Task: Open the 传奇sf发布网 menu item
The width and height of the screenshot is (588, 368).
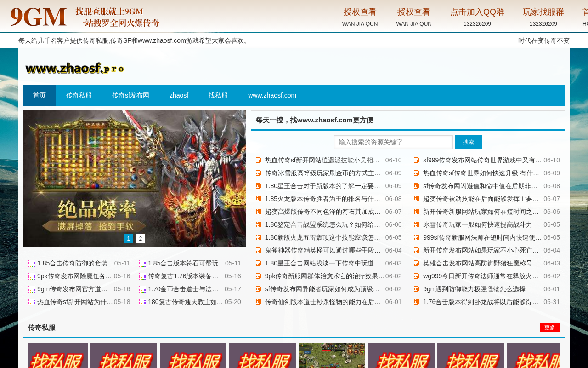Action: [x=130, y=95]
